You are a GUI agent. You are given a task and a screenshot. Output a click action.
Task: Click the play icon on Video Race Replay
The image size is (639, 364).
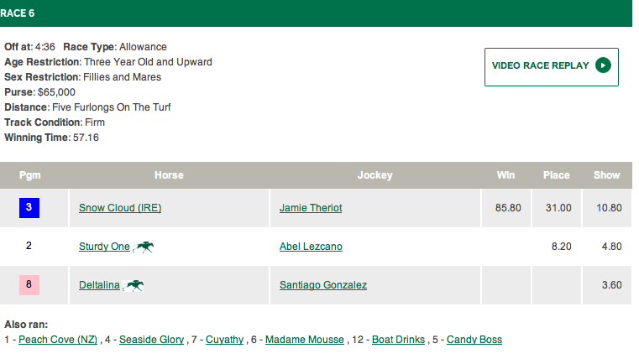coord(602,65)
